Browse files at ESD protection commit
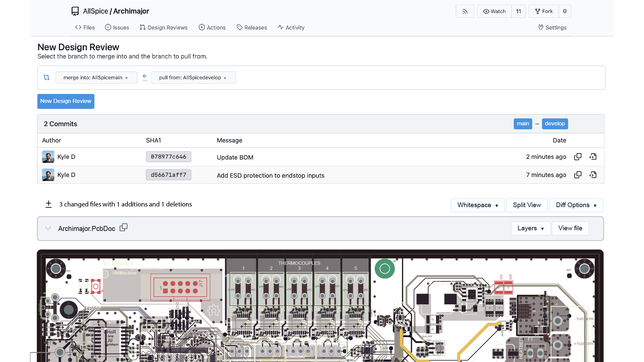 [x=593, y=175]
